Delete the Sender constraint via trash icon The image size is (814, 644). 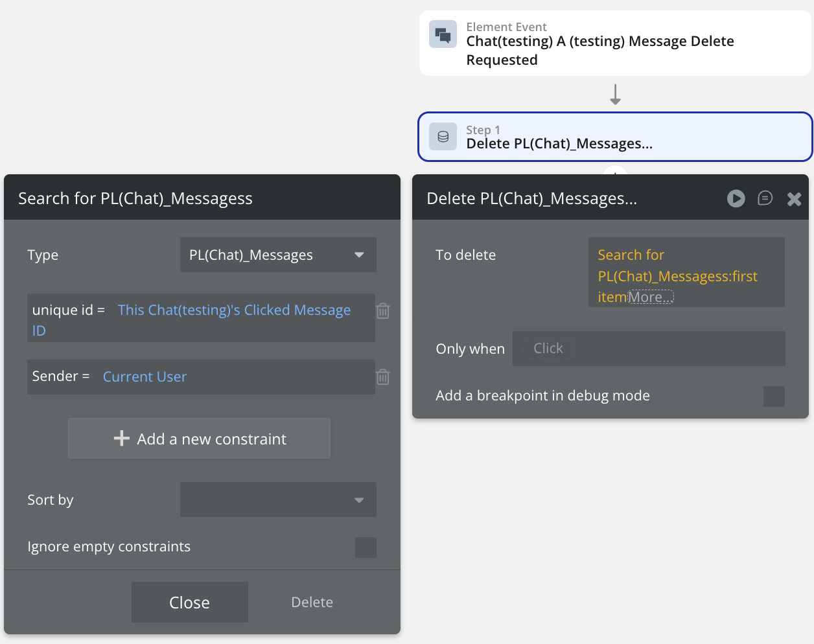383,377
